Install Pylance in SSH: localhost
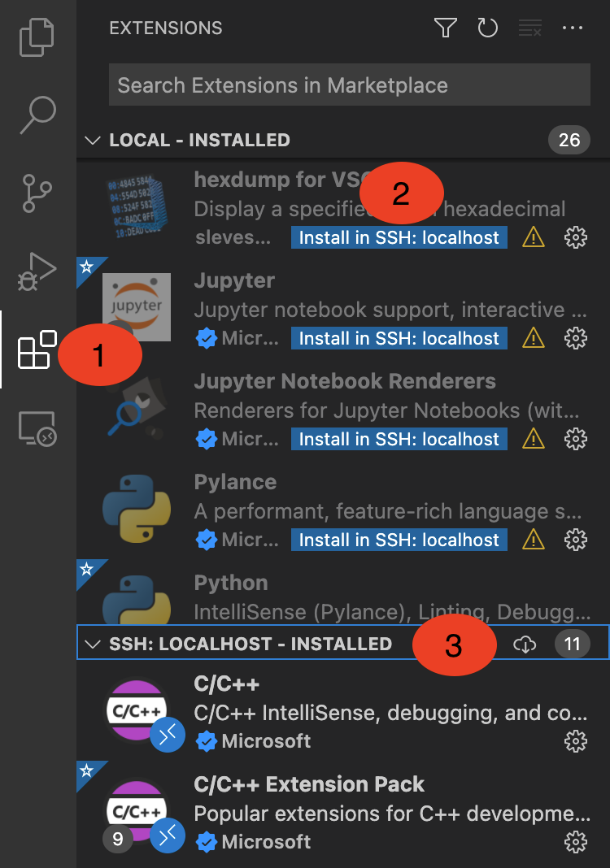This screenshot has height=868, width=610. (x=399, y=540)
